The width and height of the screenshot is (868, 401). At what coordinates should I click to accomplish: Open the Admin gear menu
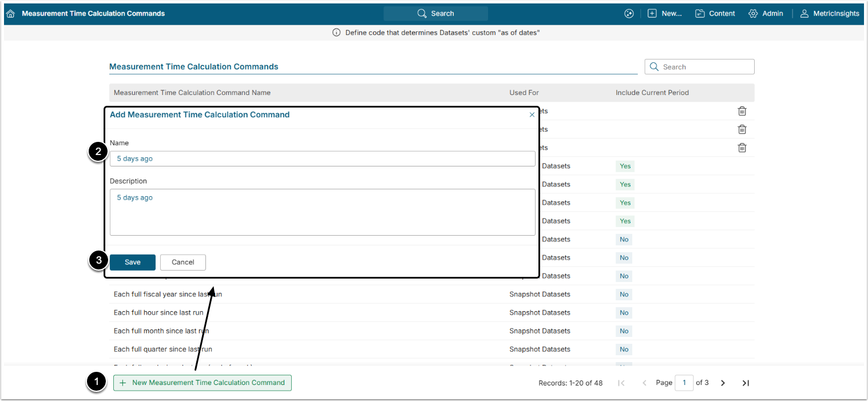point(766,14)
